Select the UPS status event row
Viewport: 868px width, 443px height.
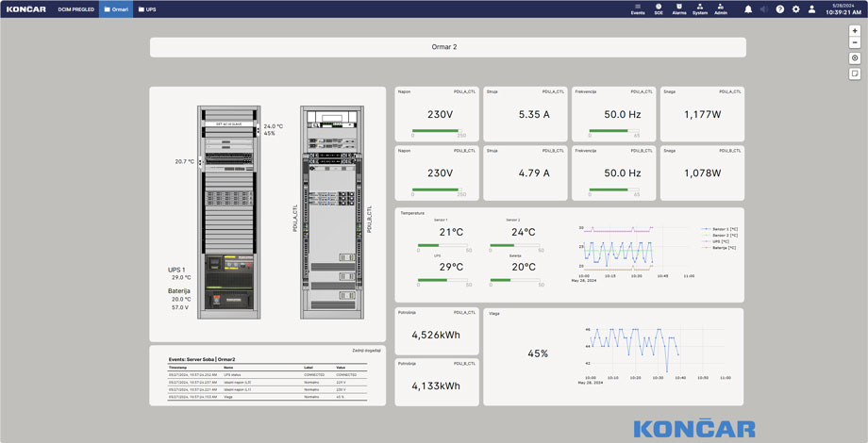(267, 374)
